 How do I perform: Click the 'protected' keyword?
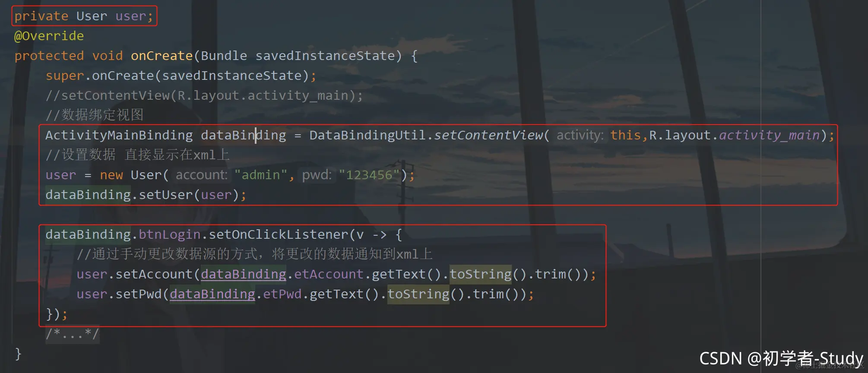49,56
